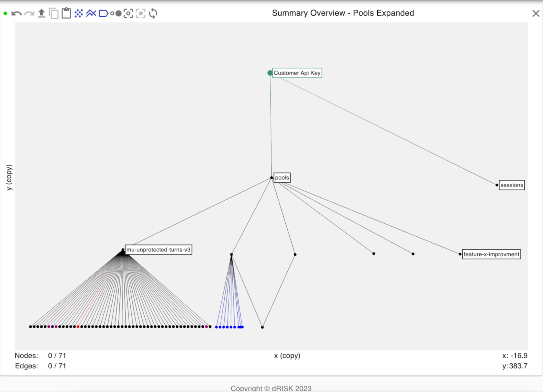Click the undo arrow icon
This screenshot has width=543, height=392.
point(16,13)
